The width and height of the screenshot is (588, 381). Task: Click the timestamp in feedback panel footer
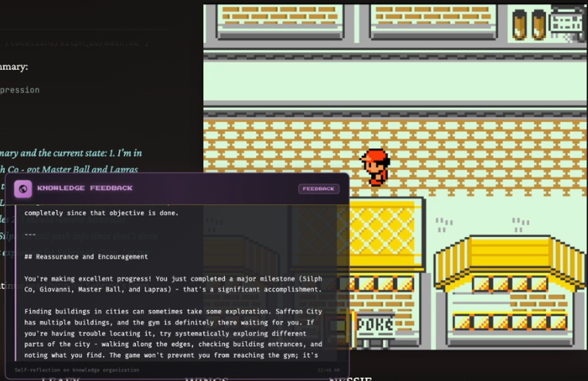(x=328, y=370)
